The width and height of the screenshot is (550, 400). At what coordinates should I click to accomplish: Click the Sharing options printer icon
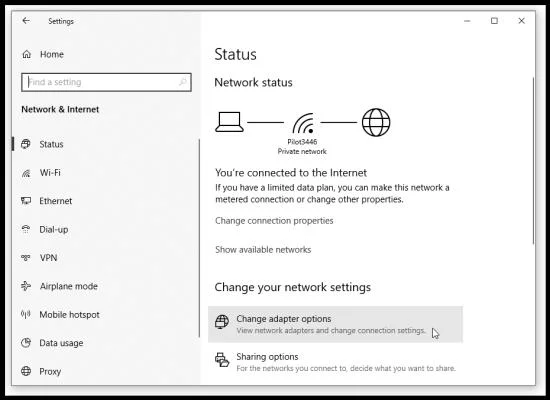pos(222,360)
